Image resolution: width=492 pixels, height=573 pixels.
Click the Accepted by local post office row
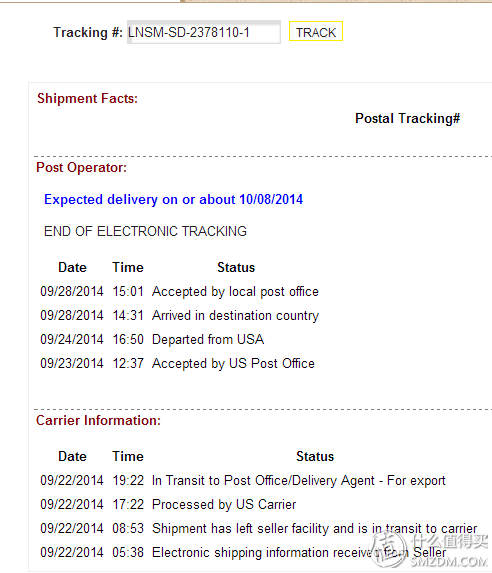pyautogui.click(x=179, y=292)
